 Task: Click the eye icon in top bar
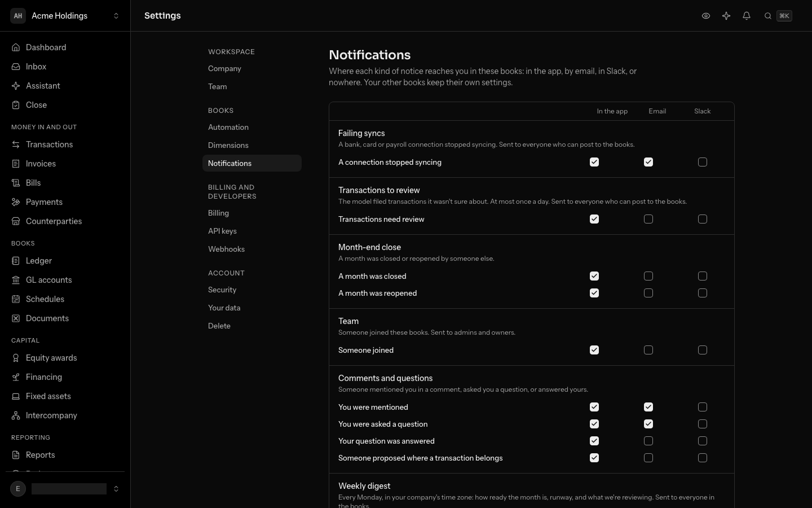pyautogui.click(x=706, y=16)
